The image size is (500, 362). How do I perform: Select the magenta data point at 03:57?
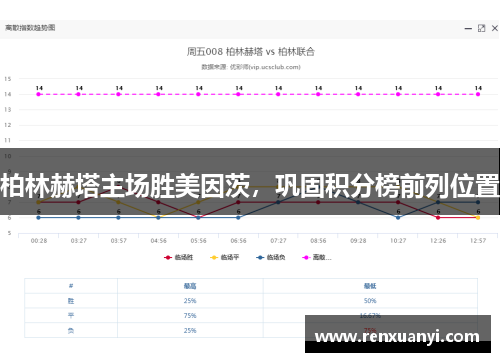click(x=118, y=94)
